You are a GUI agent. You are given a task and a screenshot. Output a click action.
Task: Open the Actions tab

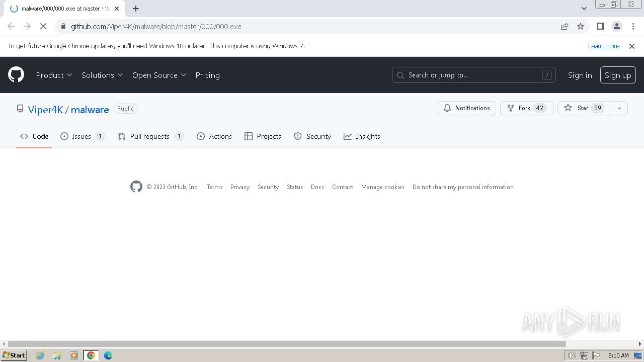(x=214, y=136)
